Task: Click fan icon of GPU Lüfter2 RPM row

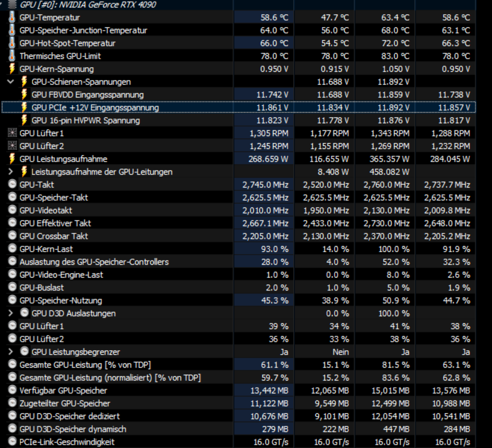Action: 12,146
